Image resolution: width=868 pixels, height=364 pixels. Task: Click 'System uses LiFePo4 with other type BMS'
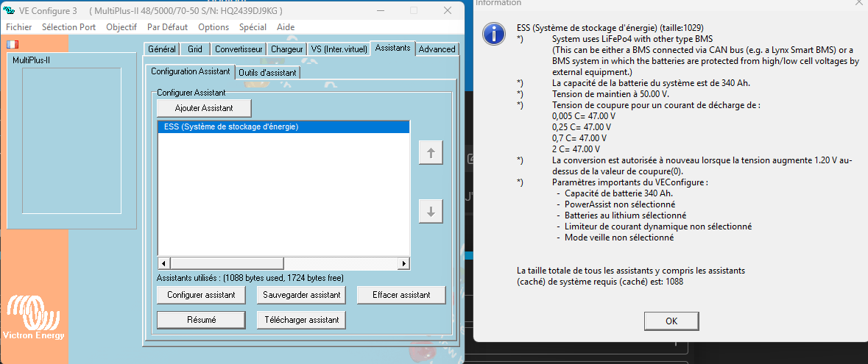coord(632,39)
